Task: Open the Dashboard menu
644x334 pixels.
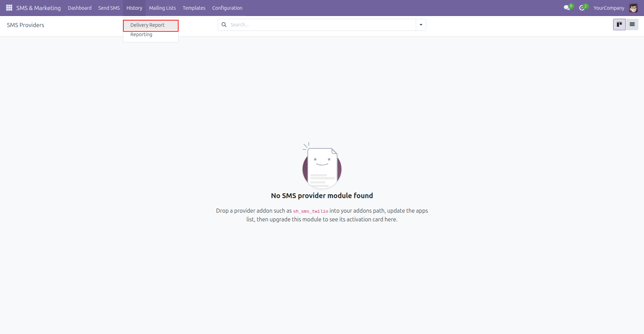Action: [80, 8]
